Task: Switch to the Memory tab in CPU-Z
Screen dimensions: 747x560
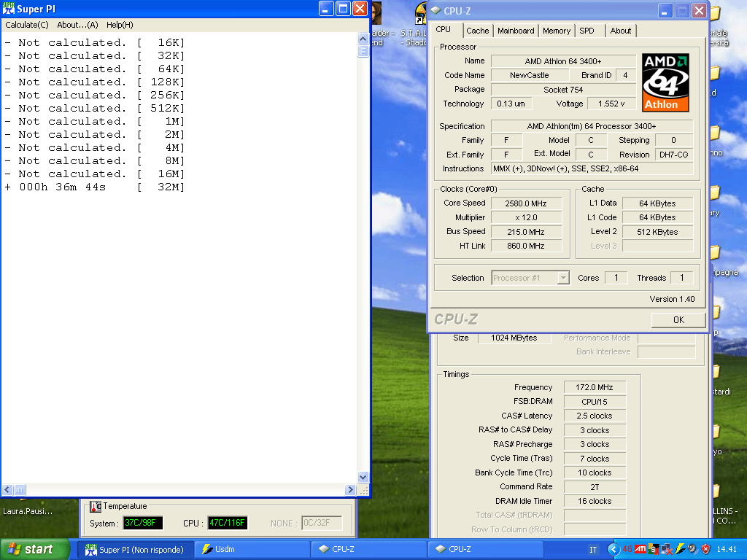Action: click(x=557, y=31)
